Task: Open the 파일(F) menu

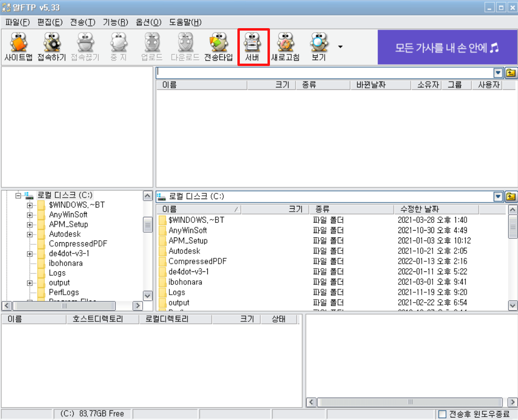Action: 17,22
